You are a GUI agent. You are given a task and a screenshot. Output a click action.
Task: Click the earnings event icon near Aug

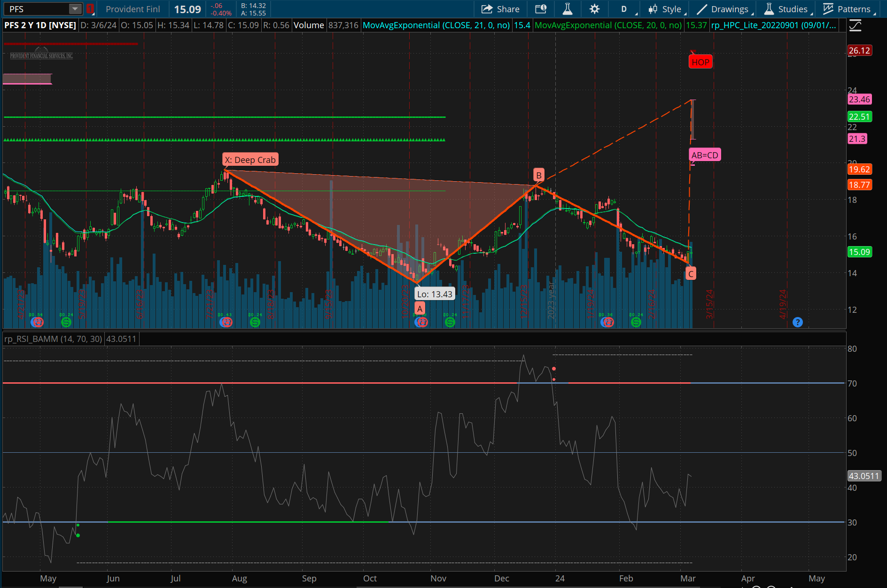[x=226, y=322]
